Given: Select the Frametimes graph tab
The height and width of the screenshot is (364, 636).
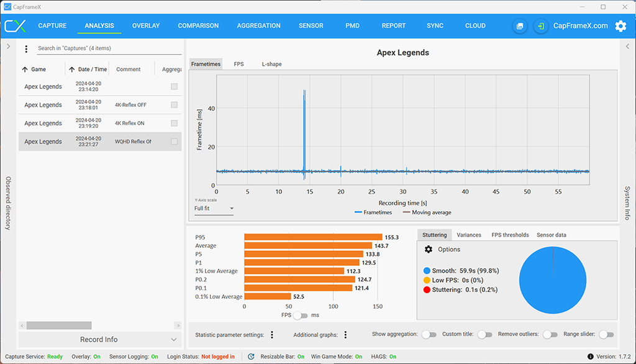Looking at the screenshot, I should coord(206,64).
